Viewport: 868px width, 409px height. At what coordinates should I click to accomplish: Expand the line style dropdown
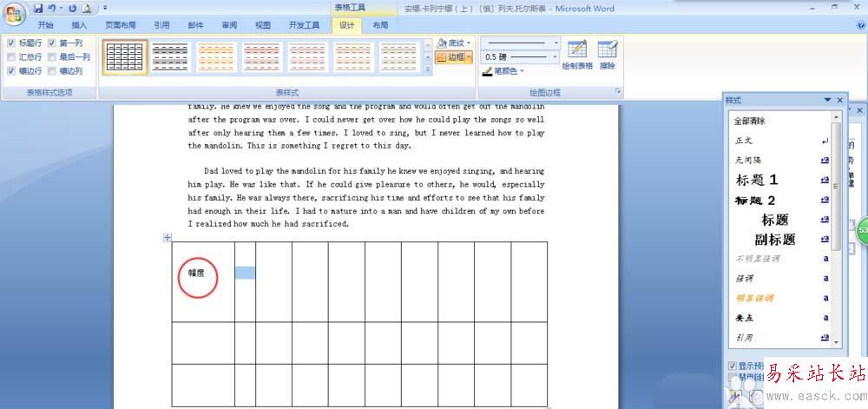521,43
